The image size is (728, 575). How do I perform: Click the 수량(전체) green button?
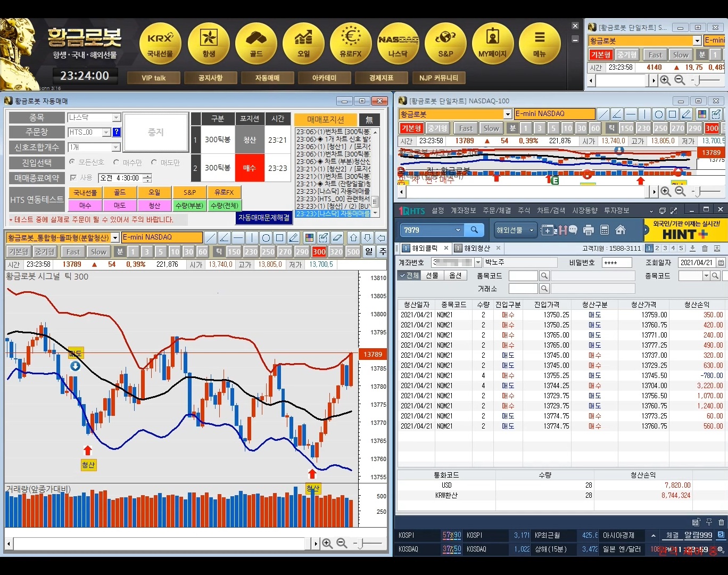point(225,206)
